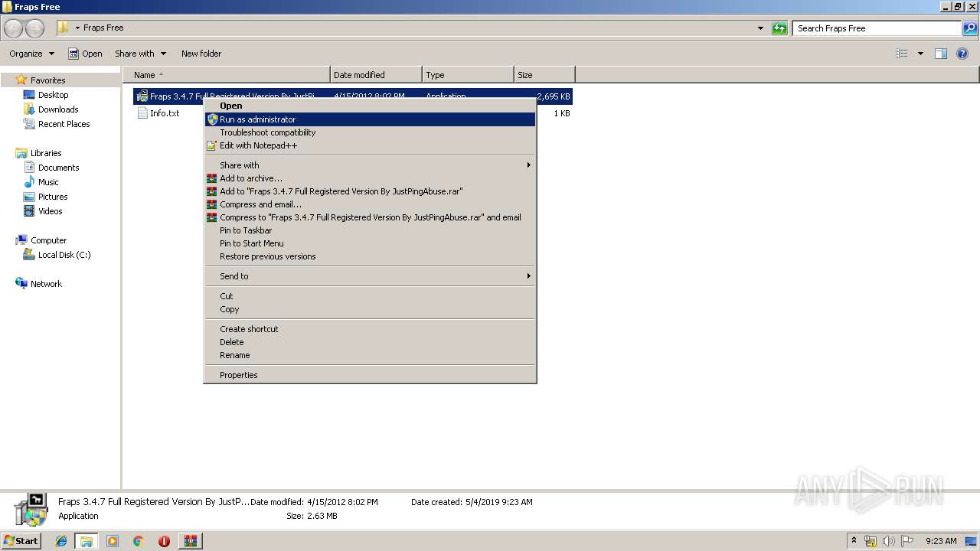Choose Delete from context menu

click(x=370, y=342)
